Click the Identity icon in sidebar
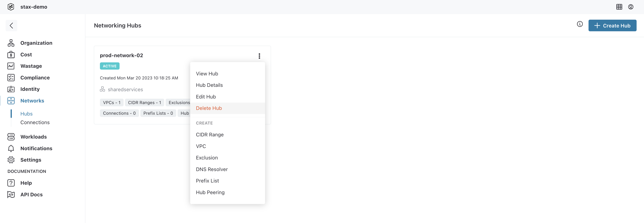The image size is (644, 223). [11, 89]
